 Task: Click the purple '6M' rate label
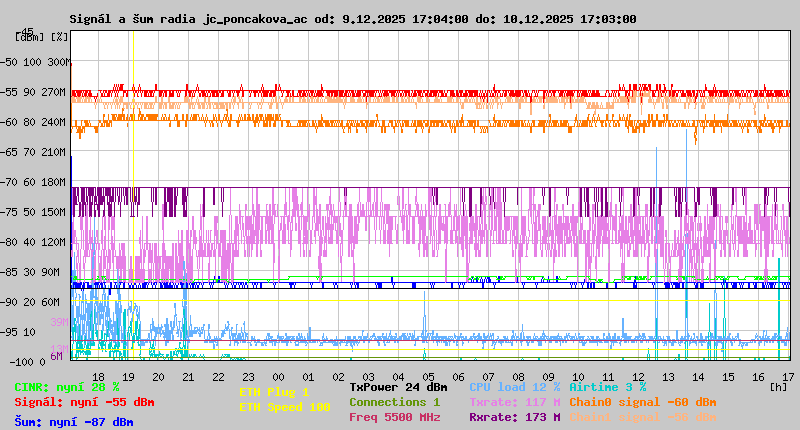pyautogui.click(x=56, y=356)
